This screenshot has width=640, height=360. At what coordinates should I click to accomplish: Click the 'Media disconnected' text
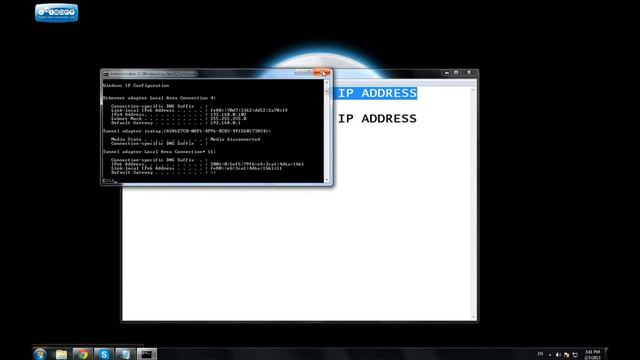coord(235,139)
